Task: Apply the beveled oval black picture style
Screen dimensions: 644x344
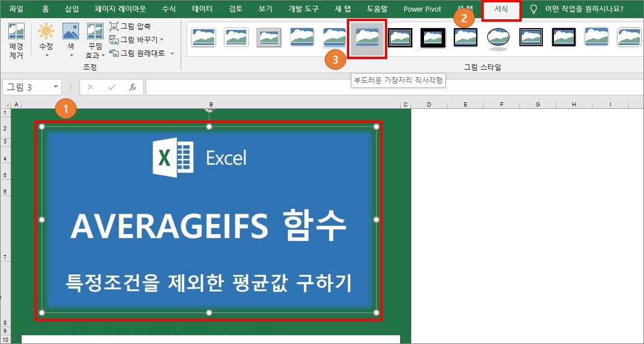Action: click(x=498, y=38)
